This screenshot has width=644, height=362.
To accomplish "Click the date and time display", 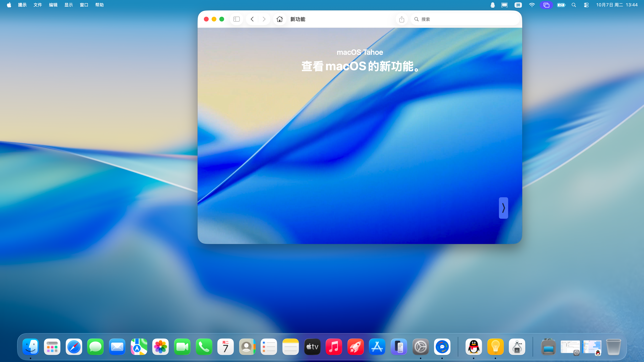I will [x=617, y=5].
